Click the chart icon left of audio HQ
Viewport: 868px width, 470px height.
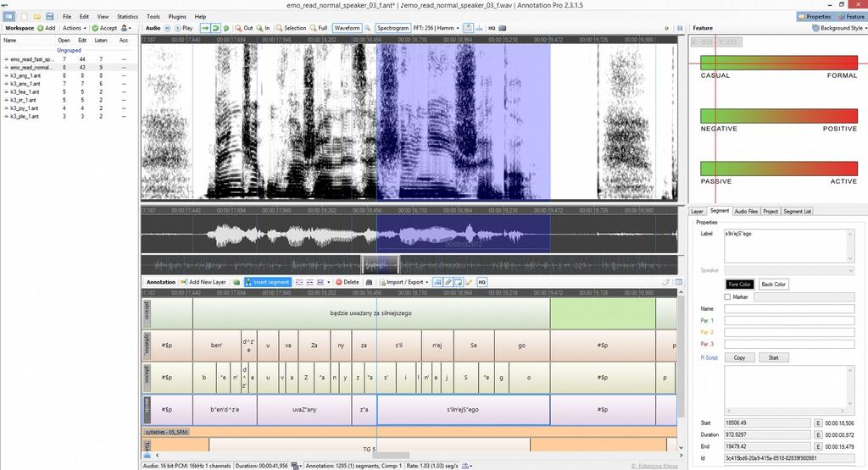point(480,28)
